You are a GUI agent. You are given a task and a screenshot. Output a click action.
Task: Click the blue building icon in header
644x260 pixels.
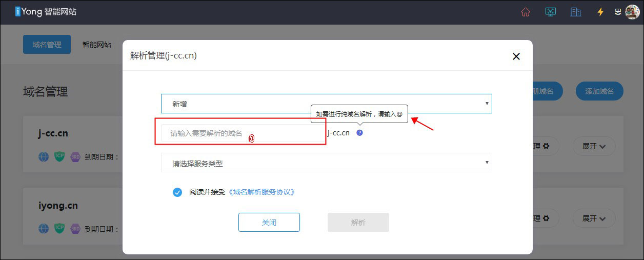575,12
